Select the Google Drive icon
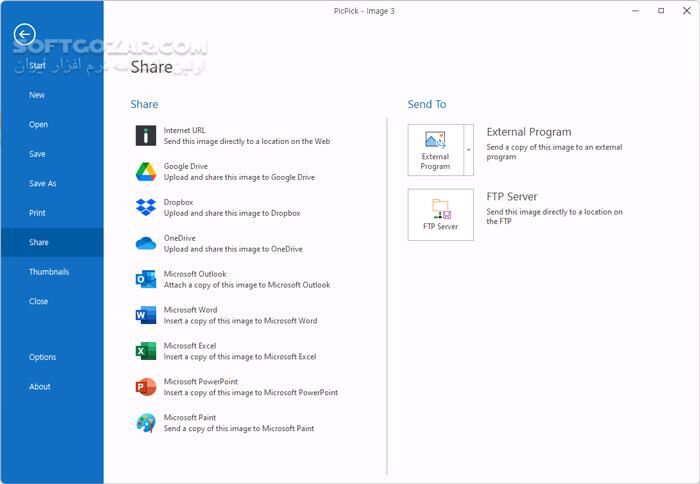Image resolution: width=700 pixels, height=484 pixels. (146, 172)
